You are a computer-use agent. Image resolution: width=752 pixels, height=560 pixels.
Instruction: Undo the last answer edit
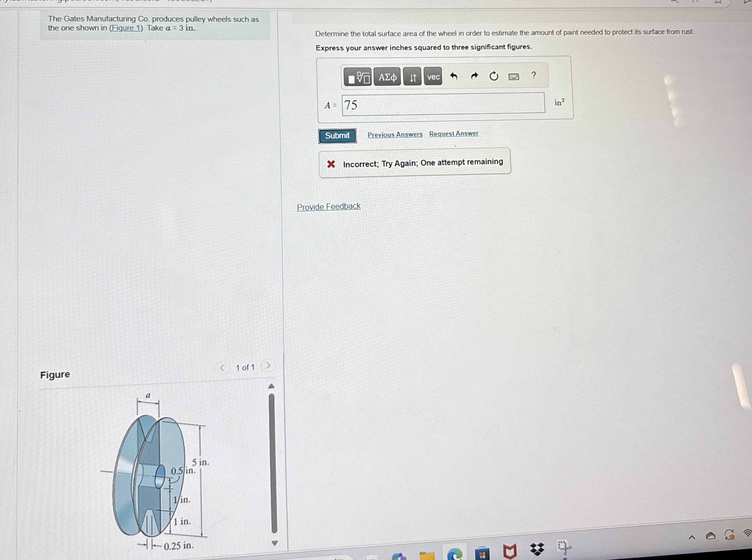(454, 76)
